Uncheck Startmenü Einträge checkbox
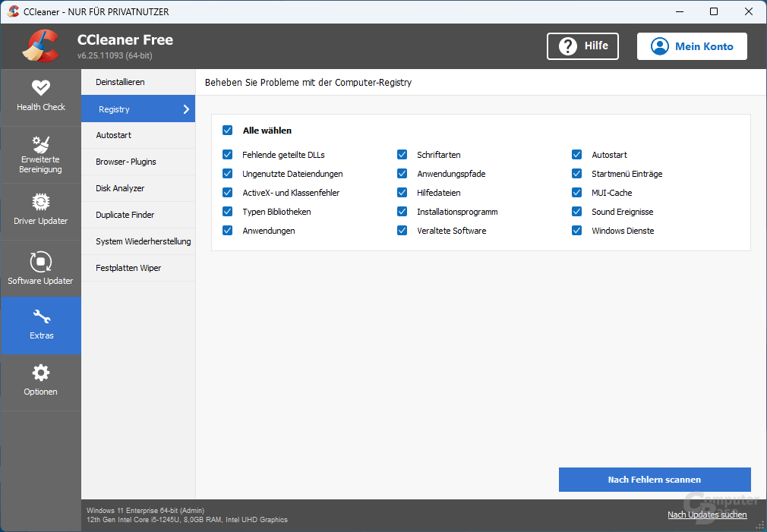 click(x=576, y=174)
